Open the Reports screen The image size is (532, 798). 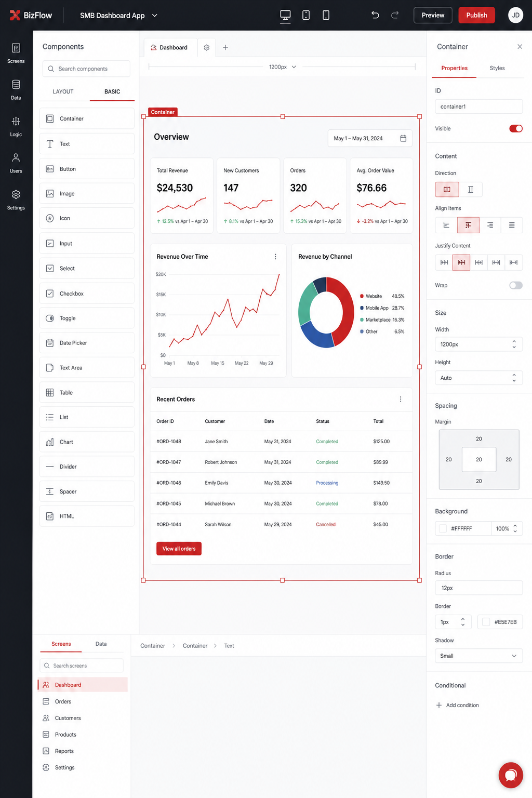click(x=83, y=751)
